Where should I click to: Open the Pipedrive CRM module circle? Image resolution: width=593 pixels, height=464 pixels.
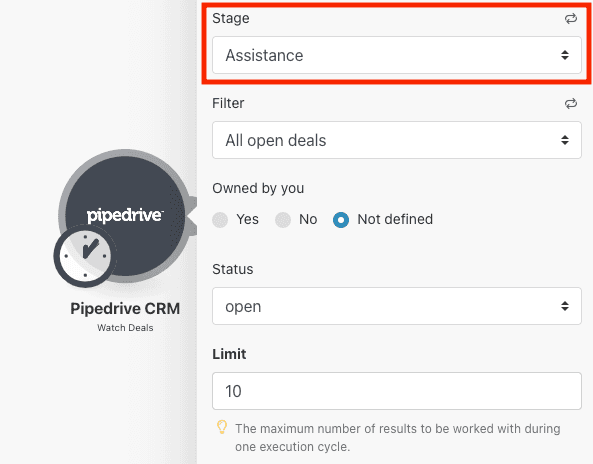[125, 216]
